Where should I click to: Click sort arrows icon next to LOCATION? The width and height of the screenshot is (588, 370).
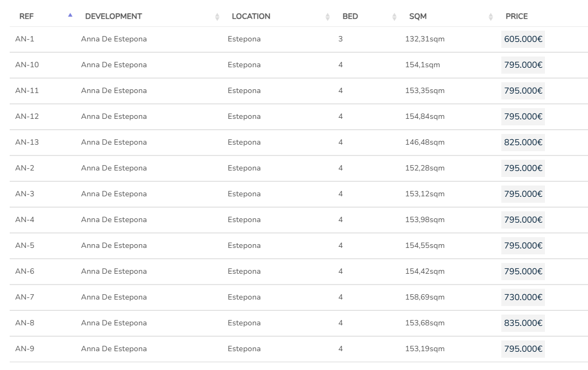(327, 17)
